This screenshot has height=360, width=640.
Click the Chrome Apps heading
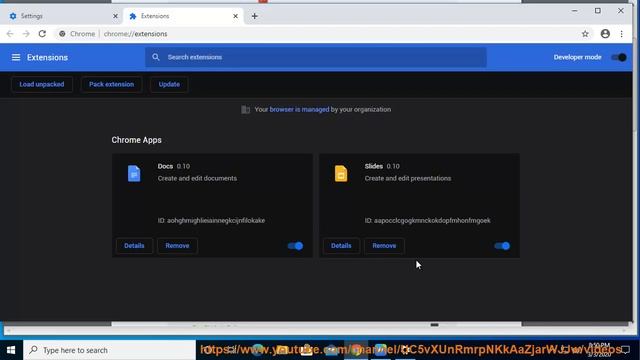click(x=136, y=140)
